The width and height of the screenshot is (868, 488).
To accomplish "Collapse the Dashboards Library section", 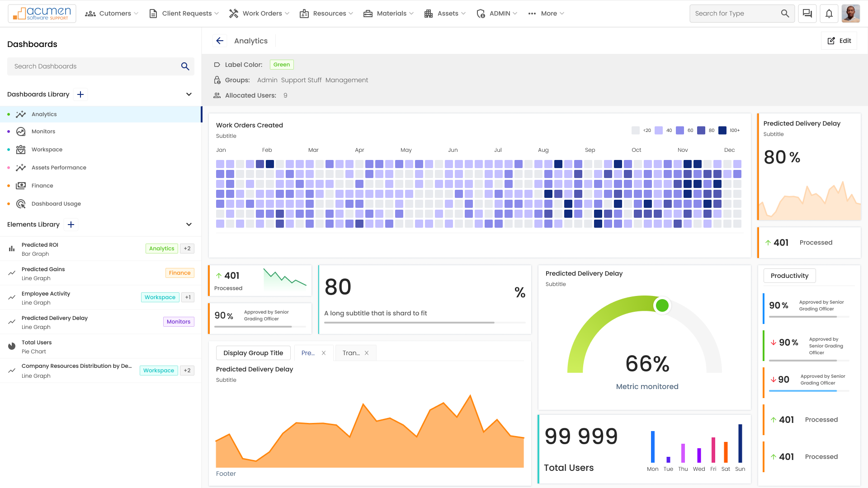I will [189, 94].
